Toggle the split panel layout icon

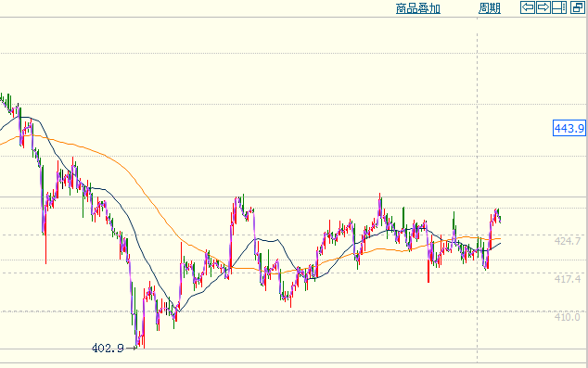point(558,7)
